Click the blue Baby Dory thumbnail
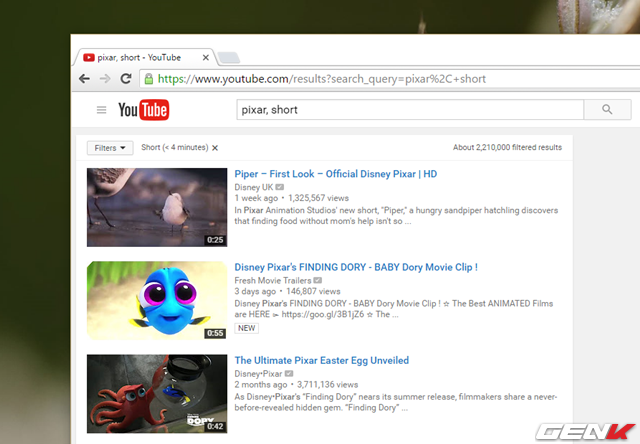The width and height of the screenshot is (640, 444). tap(156, 300)
